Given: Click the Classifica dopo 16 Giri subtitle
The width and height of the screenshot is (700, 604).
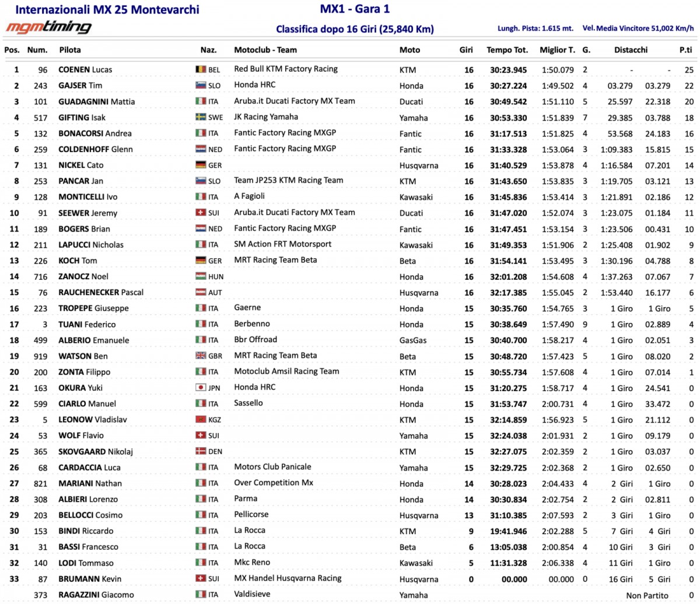Looking at the screenshot, I should pyautogui.click(x=355, y=29).
